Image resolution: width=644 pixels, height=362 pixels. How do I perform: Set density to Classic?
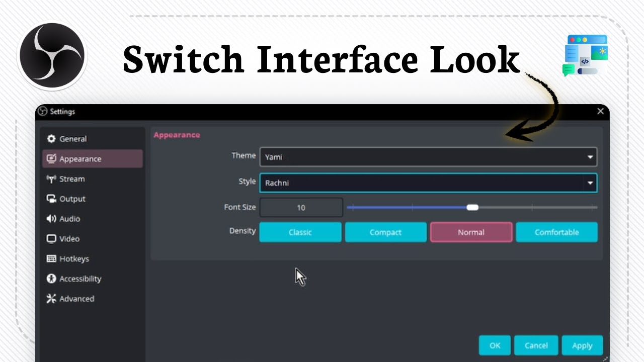[x=300, y=232]
